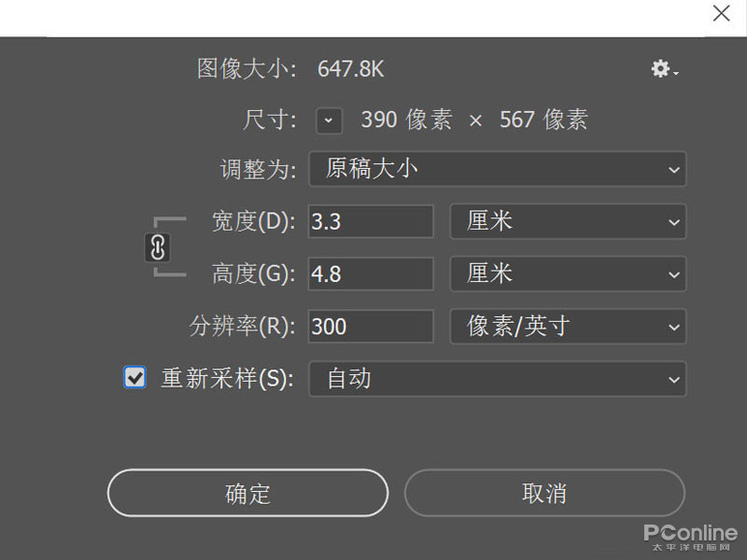The height and width of the screenshot is (560, 747).
Task: Open the gear settings menu icon
Action: click(664, 69)
